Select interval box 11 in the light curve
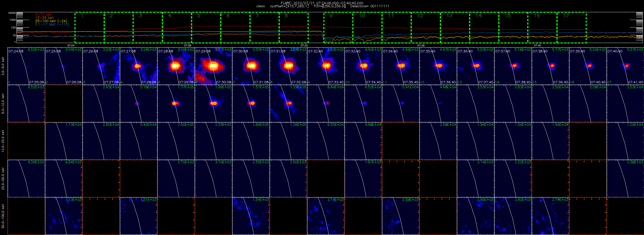This screenshot has width=644, height=235. point(397,27)
